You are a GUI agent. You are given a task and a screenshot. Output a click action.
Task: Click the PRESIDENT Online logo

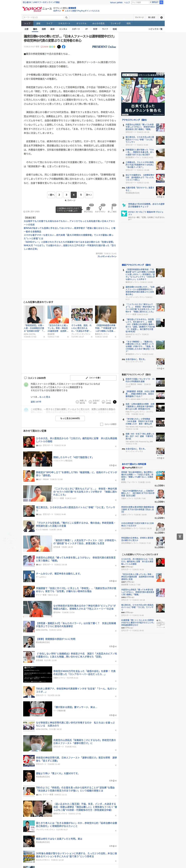(104, 47)
